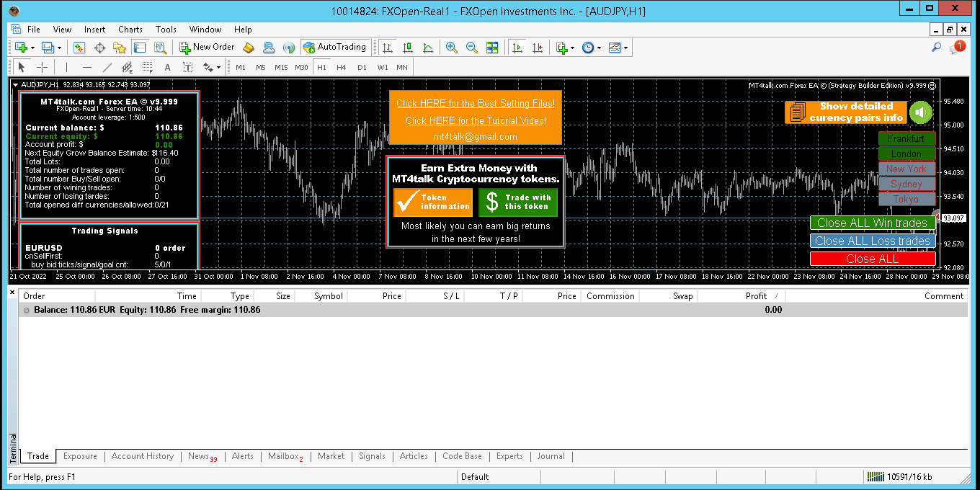Select the Text tool marked A

pyautogui.click(x=167, y=67)
